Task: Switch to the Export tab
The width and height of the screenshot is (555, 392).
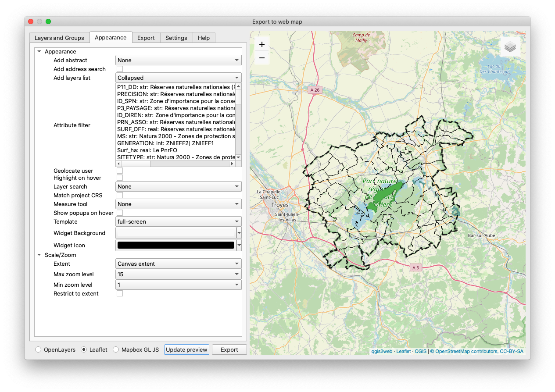Action: tap(146, 38)
